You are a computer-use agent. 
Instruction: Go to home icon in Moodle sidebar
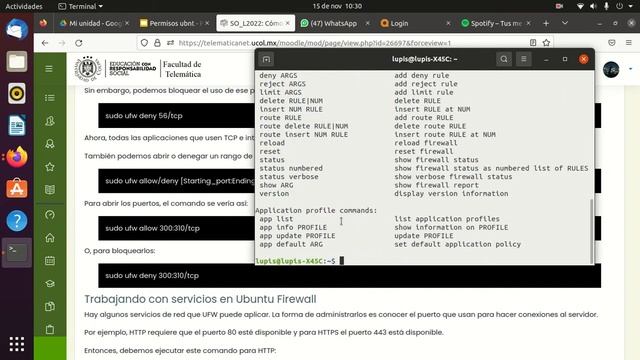[50, 238]
